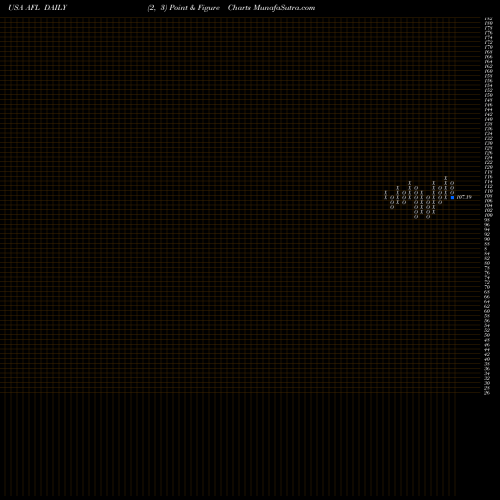The height and width of the screenshot is (500, 500).
Task: Click the 'USA AFL DAILY' chart title
Action: coord(38,8)
